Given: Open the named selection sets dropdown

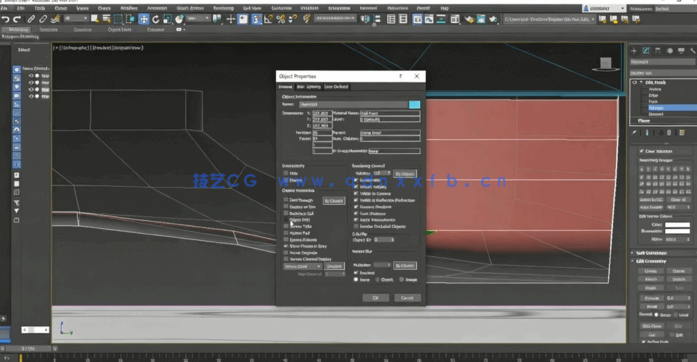Looking at the screenshot, I should [x=336, y=18].
